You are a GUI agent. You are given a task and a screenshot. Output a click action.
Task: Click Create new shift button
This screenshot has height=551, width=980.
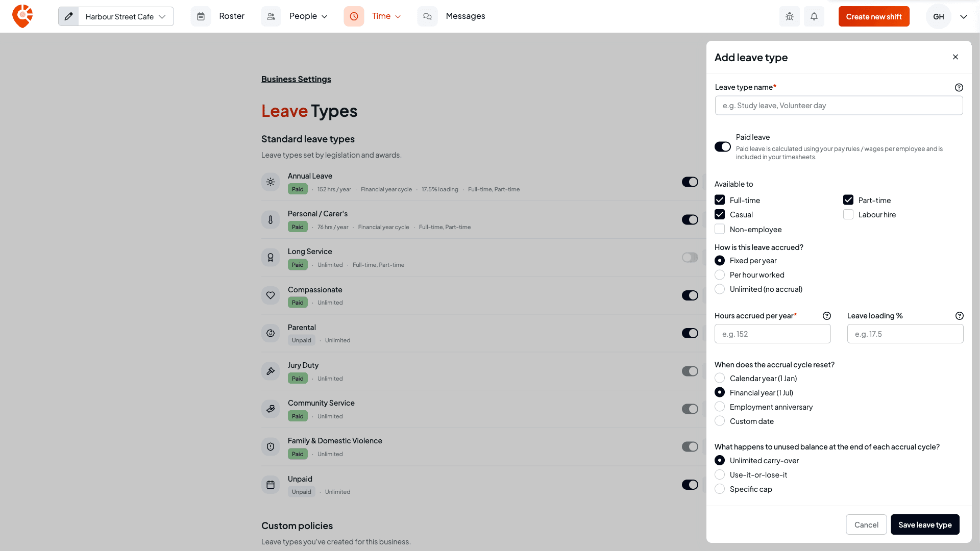tap(874, 16)
